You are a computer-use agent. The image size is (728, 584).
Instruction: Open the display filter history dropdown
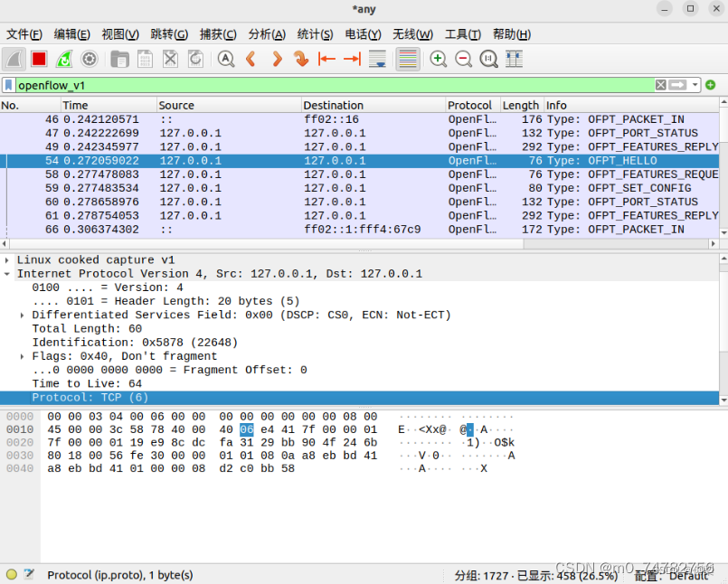(x=695, y=84)
